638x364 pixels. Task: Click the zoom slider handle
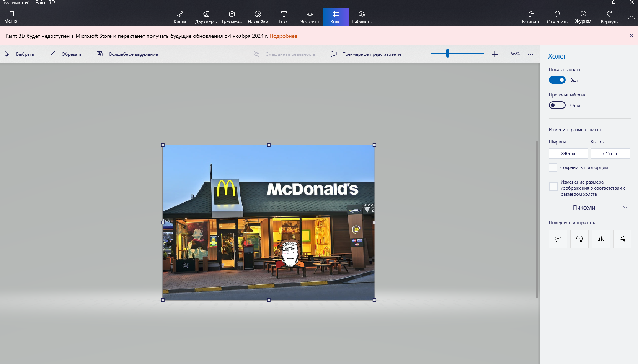[447, 54]
